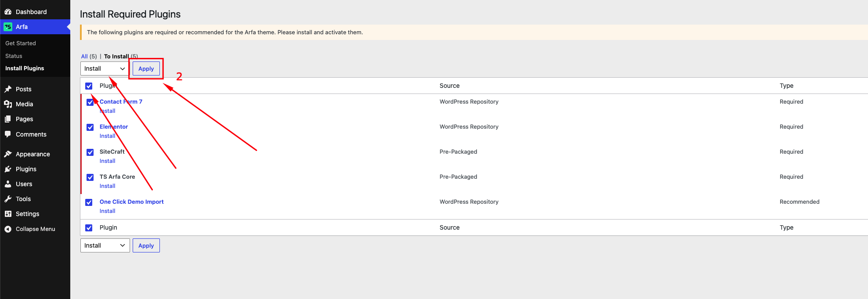The height and width of the screenshot is (299, 868).
Task: Uncheck the TS Arfa Core checkbox
Action: pos(90,177)
